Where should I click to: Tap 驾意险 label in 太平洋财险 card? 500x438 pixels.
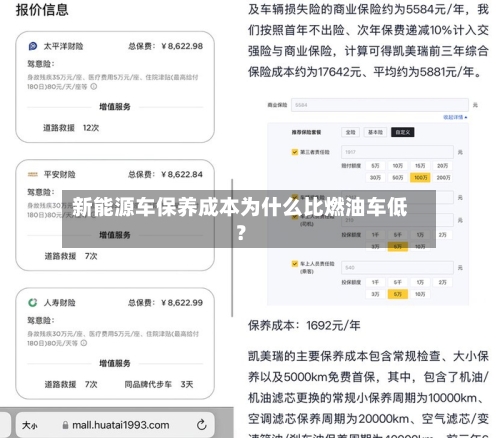point(41,64)
